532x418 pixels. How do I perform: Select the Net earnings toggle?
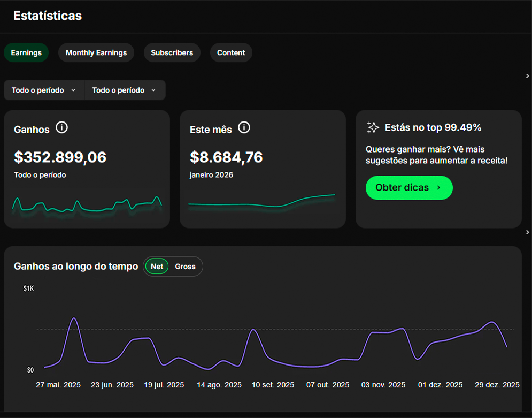(x=157, y=267)
